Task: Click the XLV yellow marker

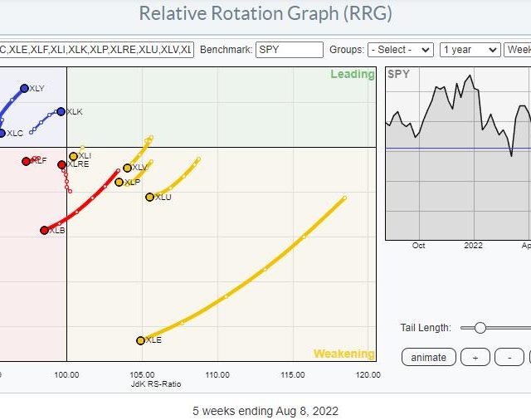Action: pos(127,168)
